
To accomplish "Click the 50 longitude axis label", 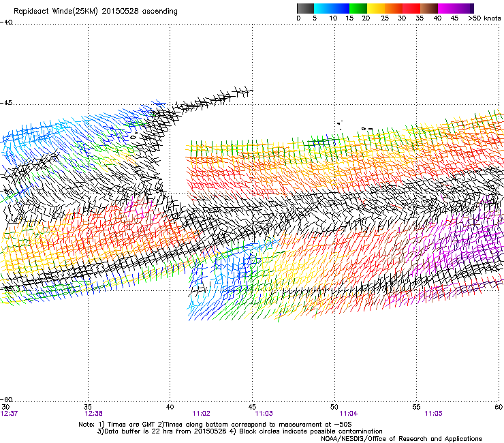I will pyautogui.click(x=334, y=407).
